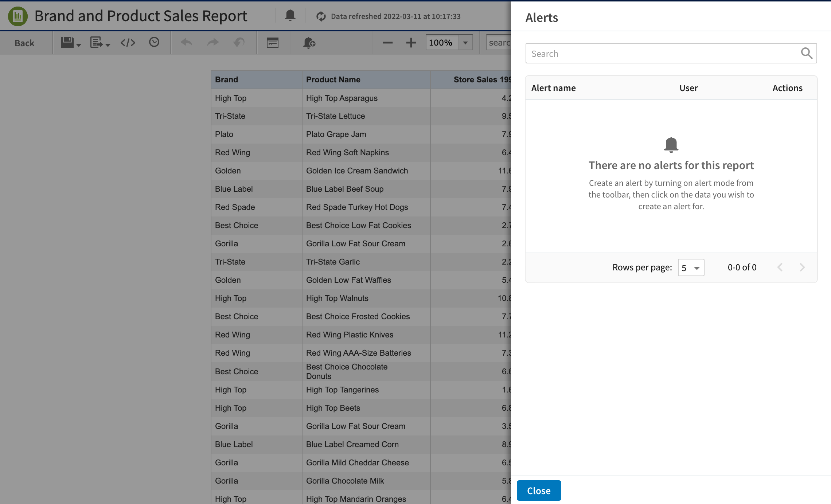Click the Brand column header

tap(256, 80)
